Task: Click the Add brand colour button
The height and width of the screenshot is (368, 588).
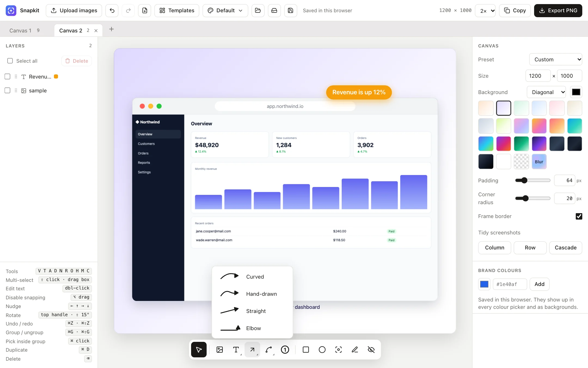Action: [x=539, y=284]
